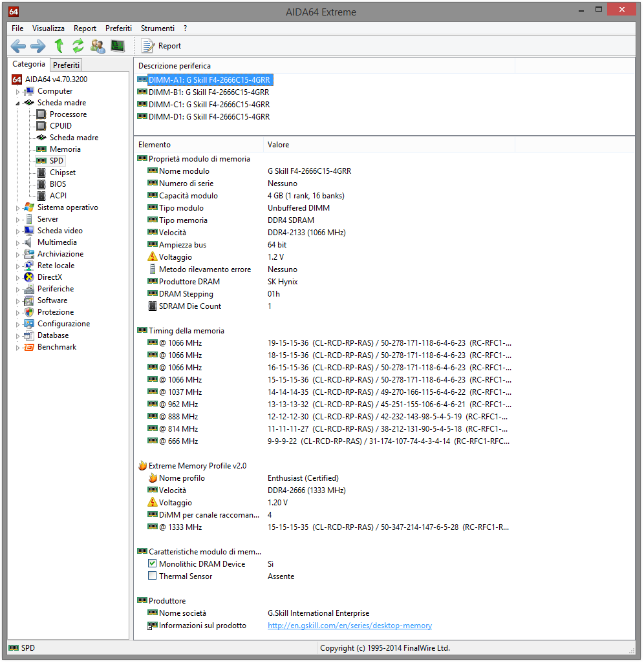
Task: Expand the Archiviazione tree node
Action: [x=17, y=255]
